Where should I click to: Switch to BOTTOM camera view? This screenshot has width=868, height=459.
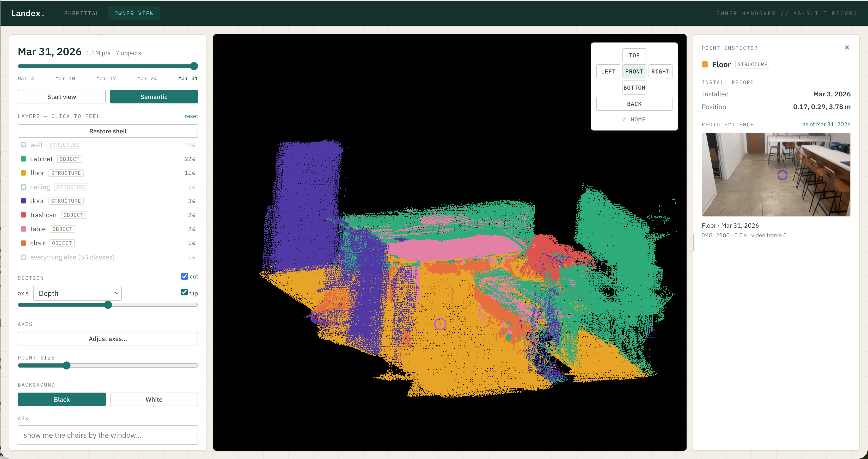click(x=634, y=88)
